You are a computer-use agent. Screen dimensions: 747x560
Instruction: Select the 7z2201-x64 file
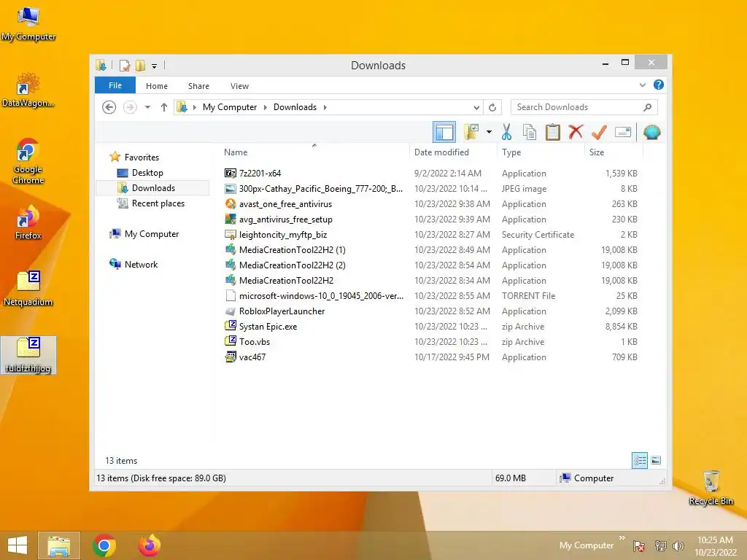click(431, 174)
